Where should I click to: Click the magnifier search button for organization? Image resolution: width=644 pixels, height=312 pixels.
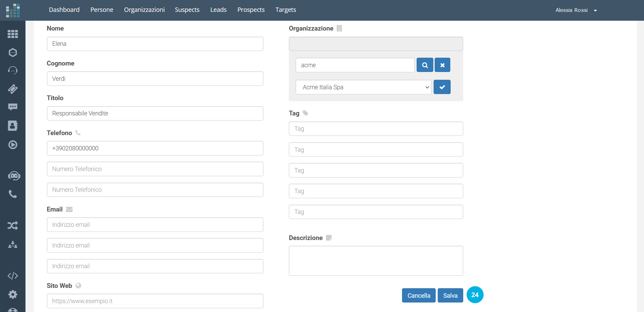425,65
